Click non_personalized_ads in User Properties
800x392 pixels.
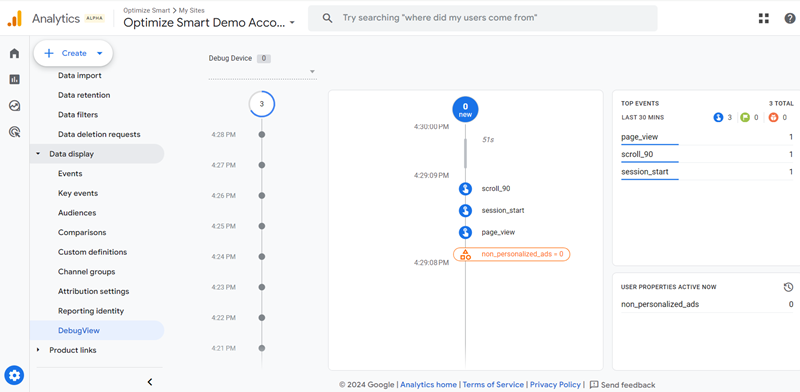[x=660, y=304]
